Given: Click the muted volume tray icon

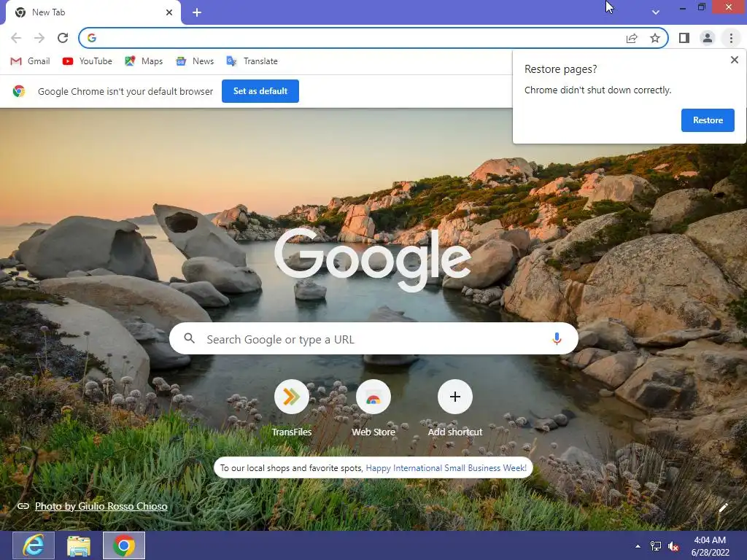Looking at the screenshot, I should (673, 546).
